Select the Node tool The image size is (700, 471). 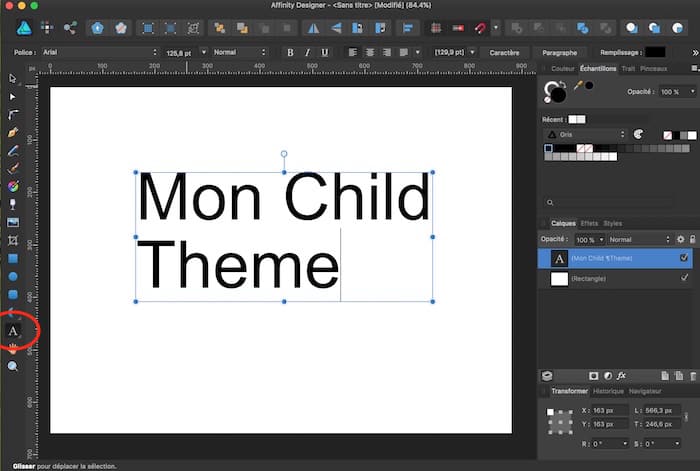click(x=12, y=96)
